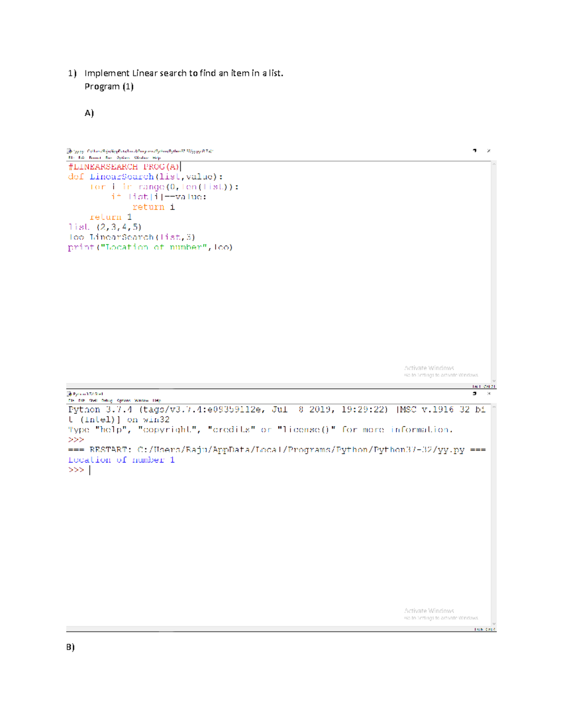This screenshot has width=563, height=728.
Task: Click the scrollbar down arrow in editor window
Action: [494, 380]
